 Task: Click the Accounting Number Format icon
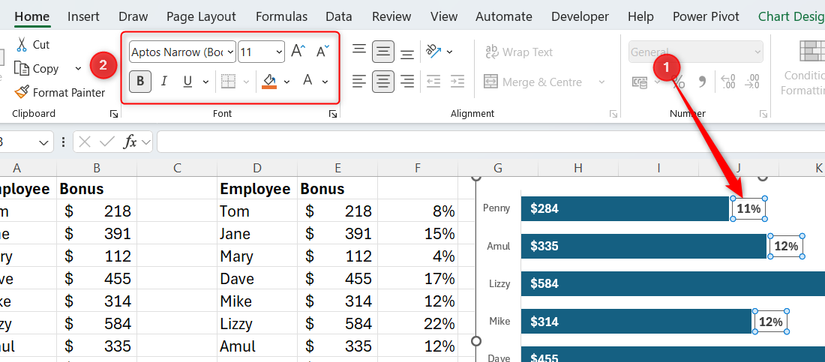(640, 82)
